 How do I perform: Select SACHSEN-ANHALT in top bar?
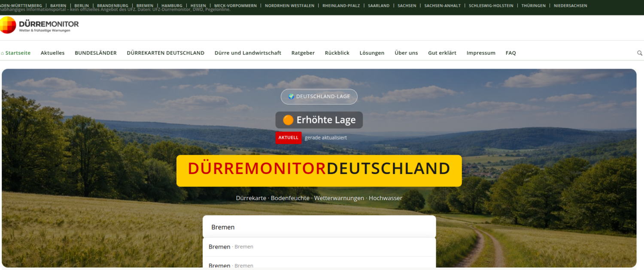[x=442, y=6]
